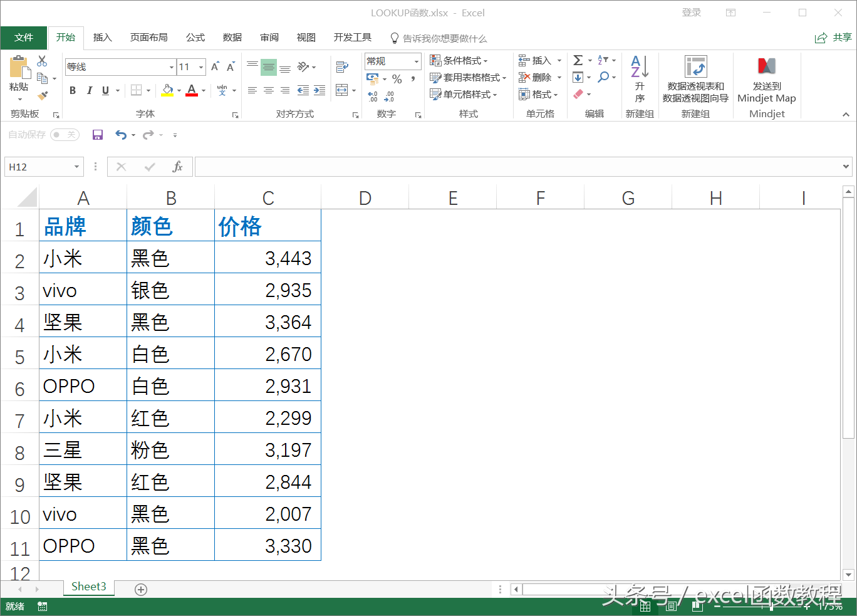Toggle center horizontal alignment
The image size is (857, 616).
pyautogui.click(x=269, y=90)
